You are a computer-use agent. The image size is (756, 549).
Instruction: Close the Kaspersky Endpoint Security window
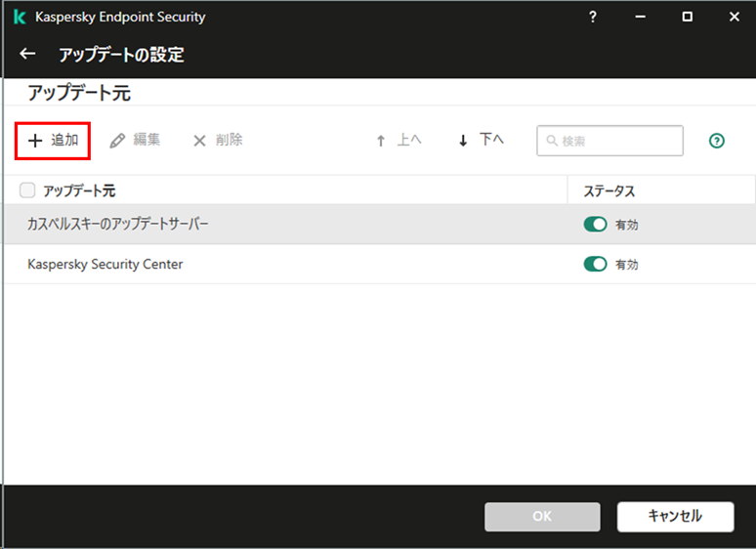pos(734,17)
